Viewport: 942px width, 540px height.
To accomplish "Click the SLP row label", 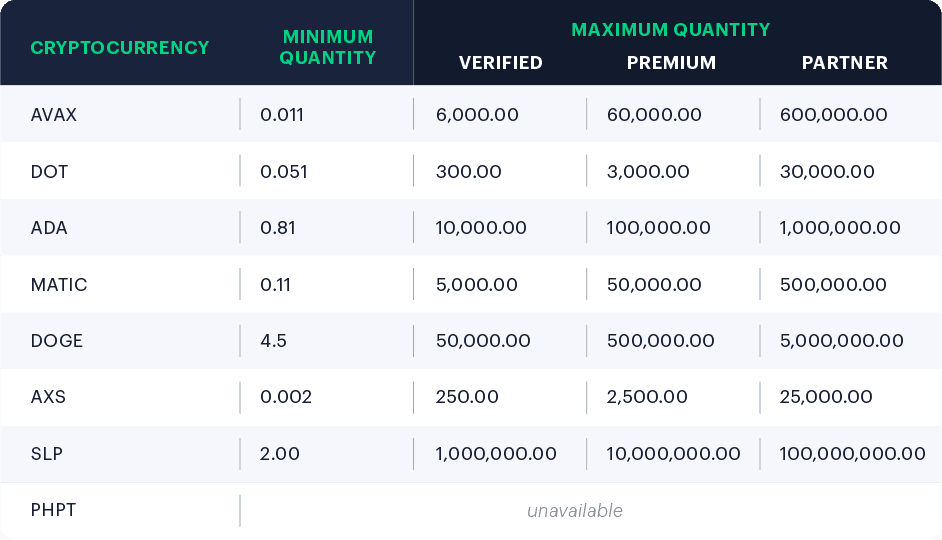I will 47,454.
